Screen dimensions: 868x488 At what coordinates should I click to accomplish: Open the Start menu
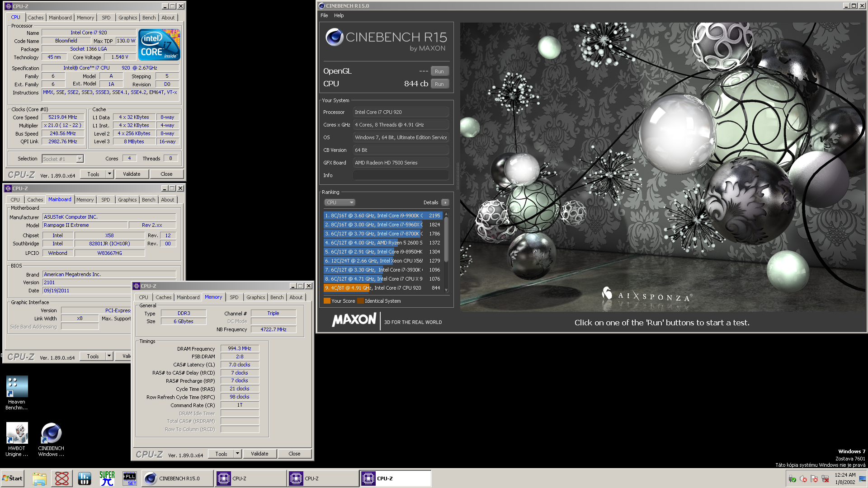12,479
